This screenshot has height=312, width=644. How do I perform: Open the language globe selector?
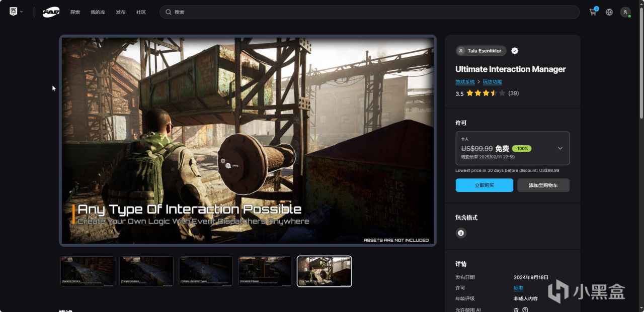tap(609, 12)
